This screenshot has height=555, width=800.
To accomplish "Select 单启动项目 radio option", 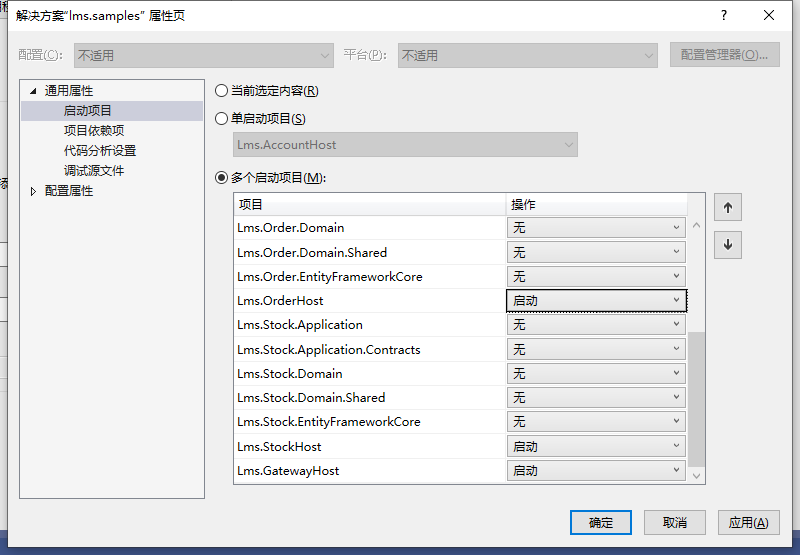I will click(221, 118).
